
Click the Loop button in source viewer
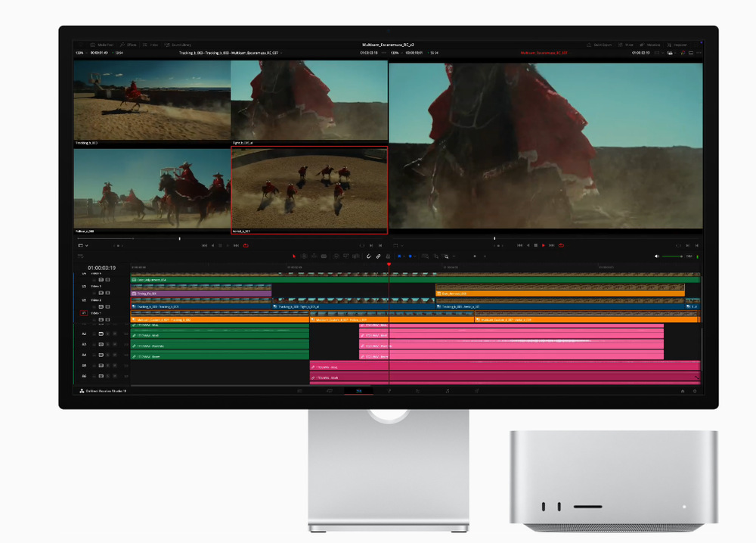click(x=246, y=245)
